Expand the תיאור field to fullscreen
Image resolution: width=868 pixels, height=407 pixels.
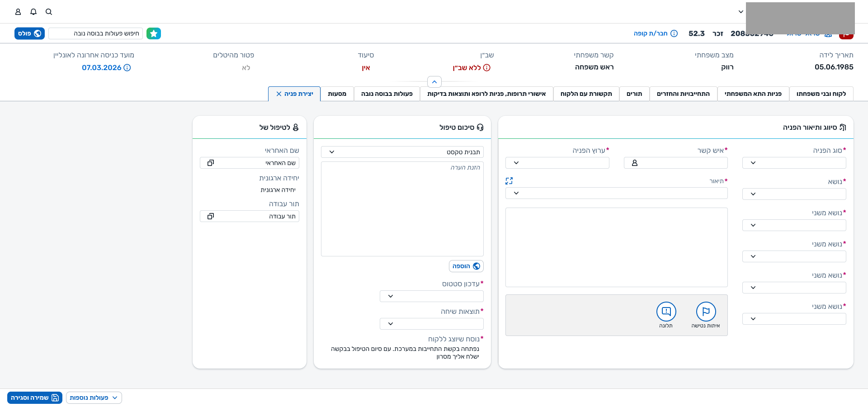tap(509, 181)
